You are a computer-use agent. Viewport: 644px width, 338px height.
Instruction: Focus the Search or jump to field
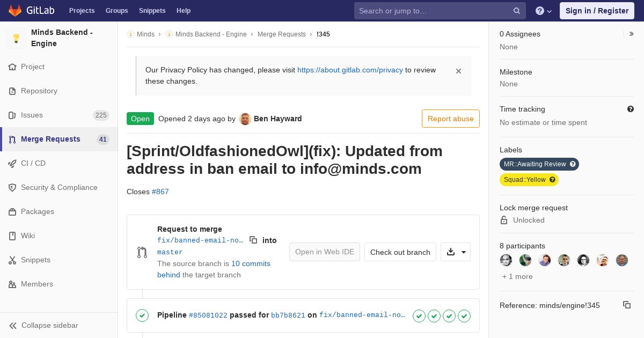tap(440, 11)
